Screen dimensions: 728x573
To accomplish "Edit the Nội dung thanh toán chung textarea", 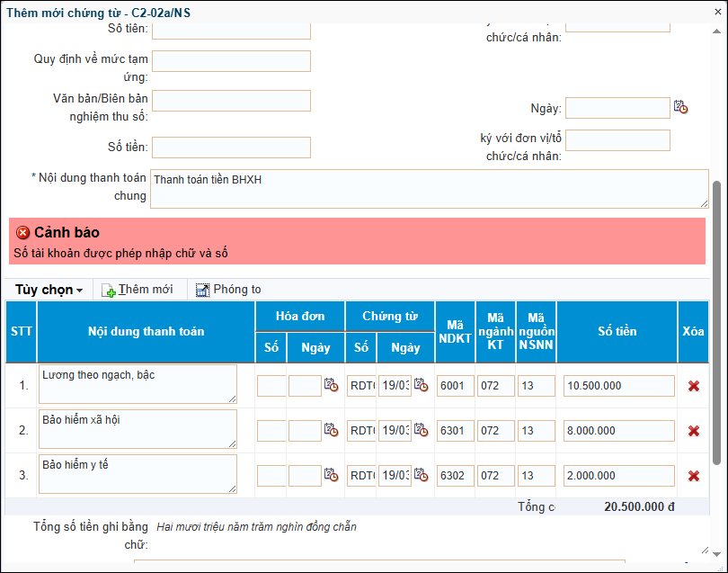I will pyautogui.click(x=429, y=189).
